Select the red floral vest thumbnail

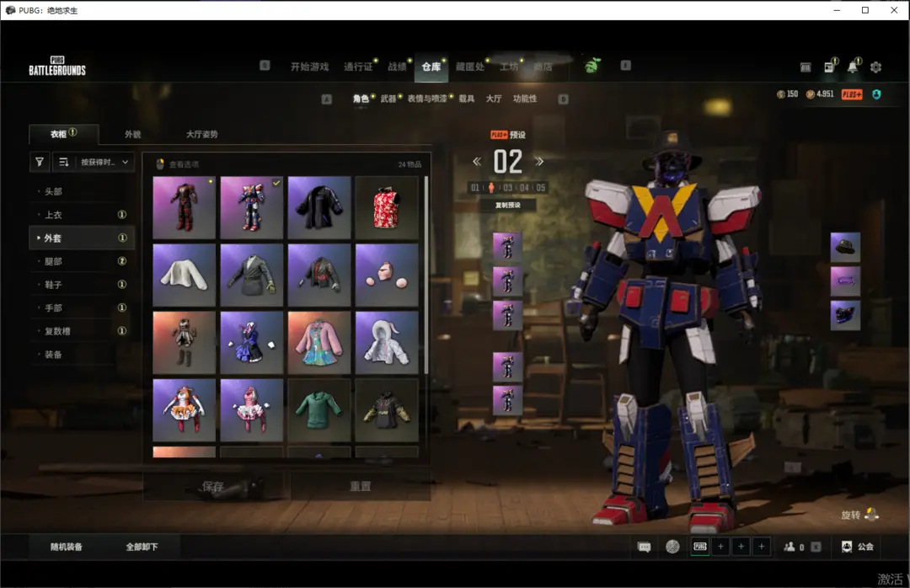coord(387,207)
